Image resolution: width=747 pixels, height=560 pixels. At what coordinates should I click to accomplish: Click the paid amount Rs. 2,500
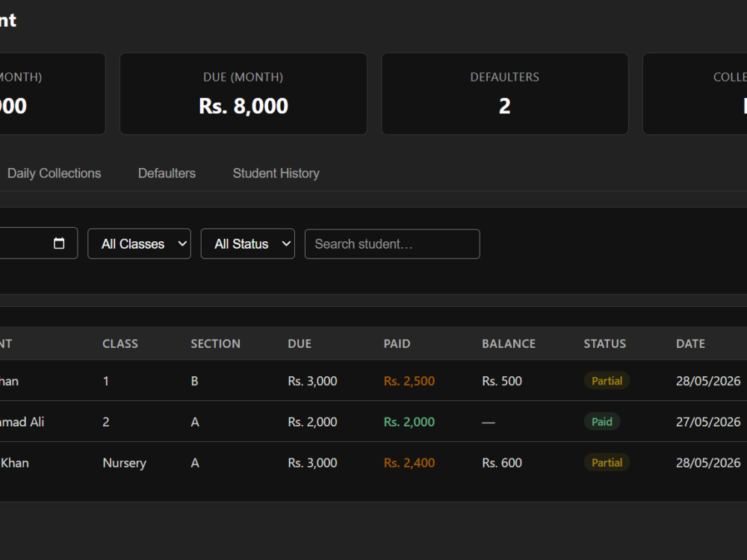click(x=409, y=381)
